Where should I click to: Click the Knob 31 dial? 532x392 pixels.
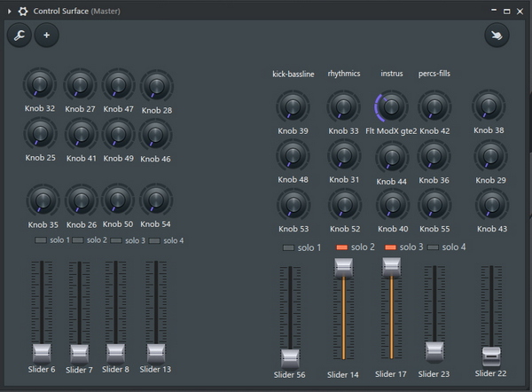coord(344,155)
